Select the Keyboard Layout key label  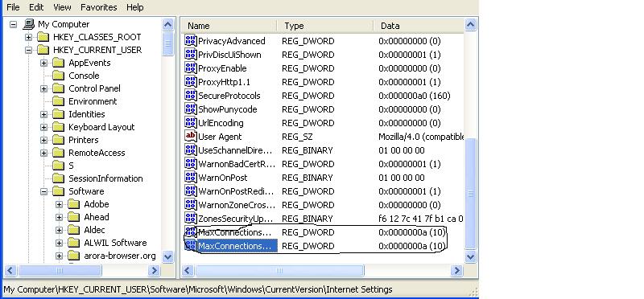(x=101, y=127)
